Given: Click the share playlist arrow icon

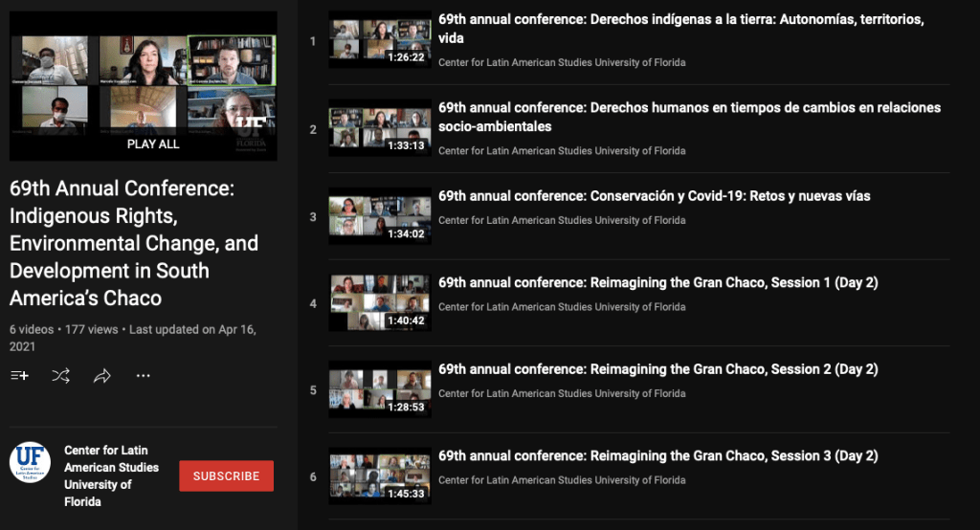Looking at the screenshot, I should pos(102,376).
